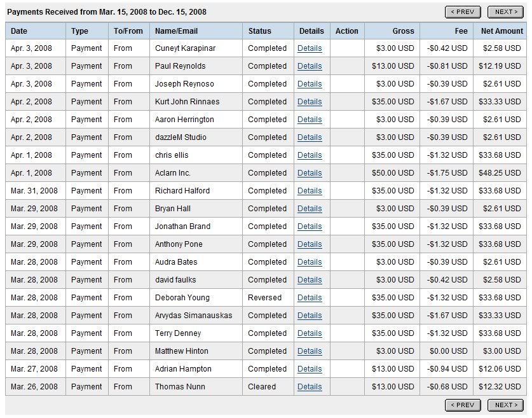Screen dimensions: 532x418
Task: Click the Gross column header
Action: [403, 31]
